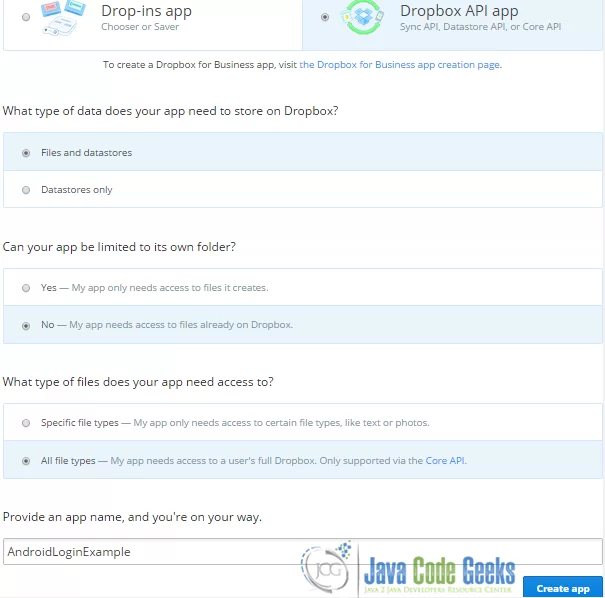Click the 'Drop-ins app' heading text
This screenshot has width=605, height=598.
click(147, 11)
